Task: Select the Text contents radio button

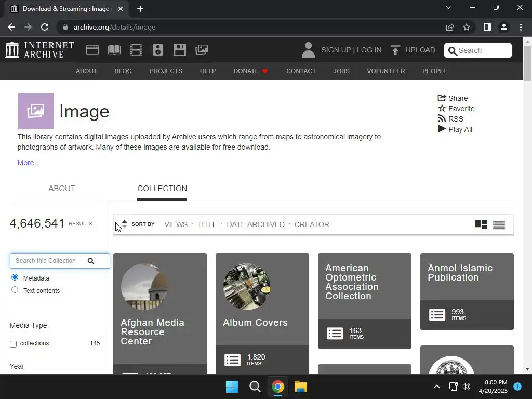Action: tap(15, 290)
